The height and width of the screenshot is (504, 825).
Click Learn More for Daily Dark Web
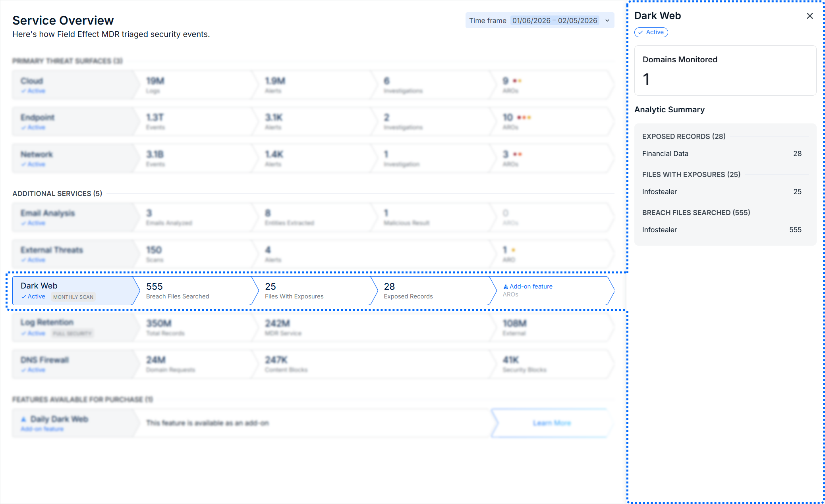tap(551, 423)
